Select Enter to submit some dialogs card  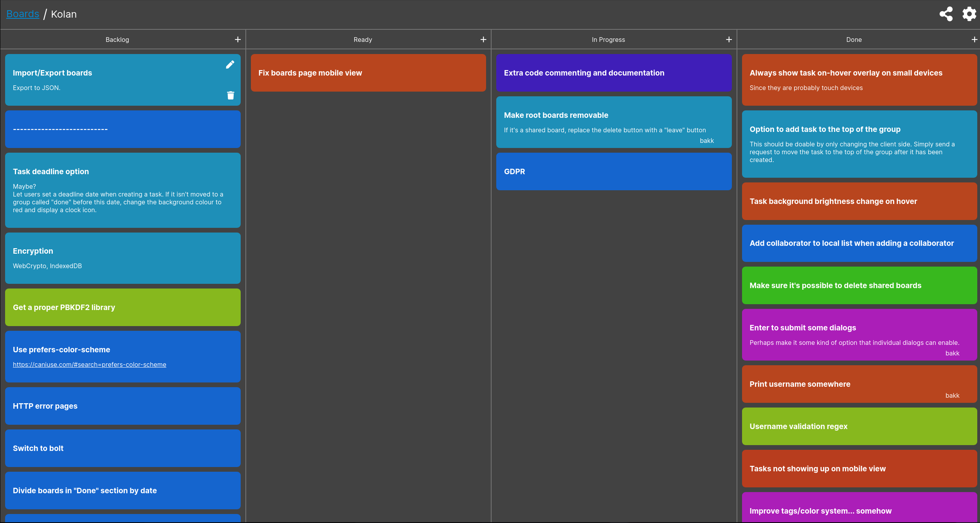click(859, 335)
